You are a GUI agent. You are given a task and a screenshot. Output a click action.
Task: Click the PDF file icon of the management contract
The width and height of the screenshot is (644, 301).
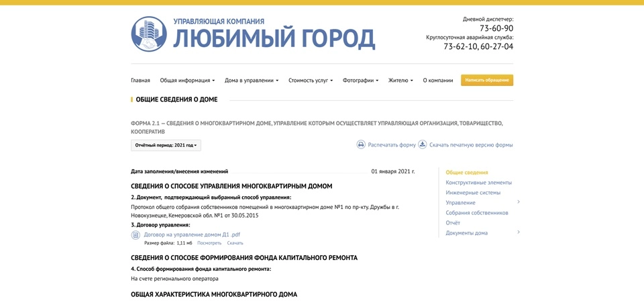click(x=136, y=235)
